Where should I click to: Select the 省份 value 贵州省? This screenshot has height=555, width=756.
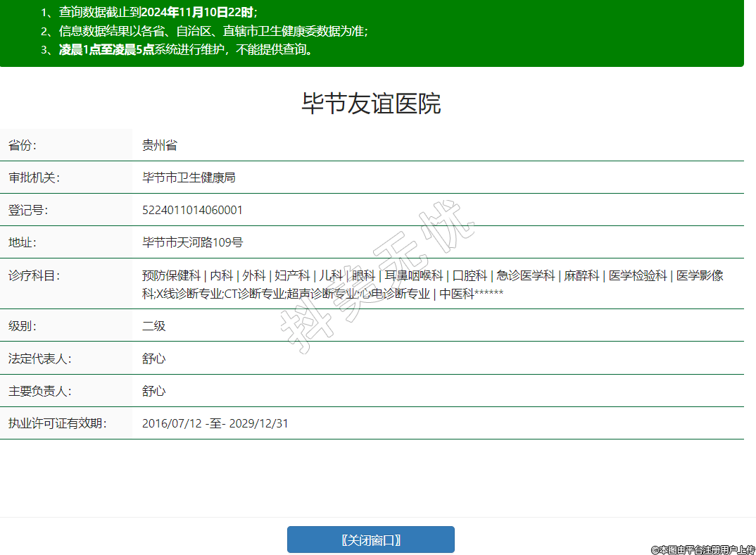(159, 146)
